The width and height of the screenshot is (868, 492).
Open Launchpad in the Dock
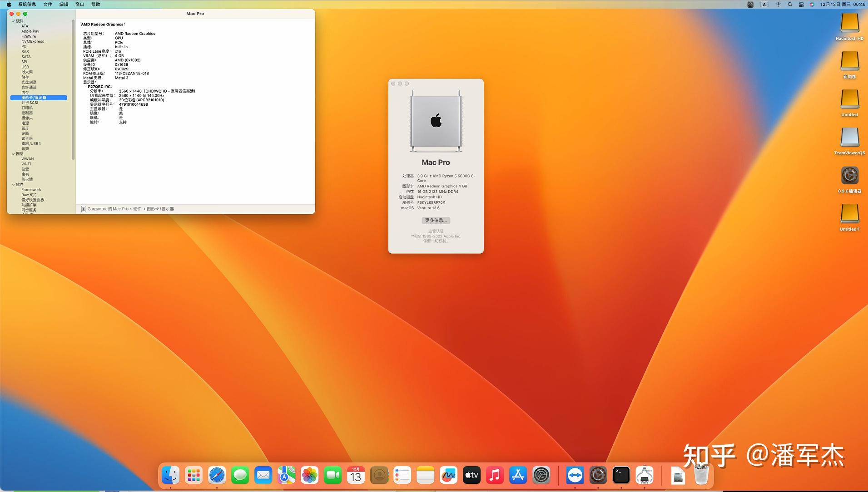194,475
